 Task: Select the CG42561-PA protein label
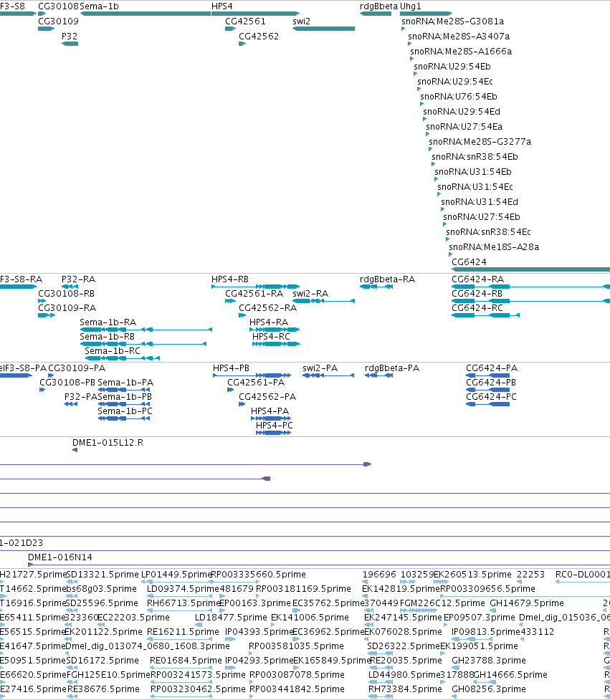(x=256, y=383)
